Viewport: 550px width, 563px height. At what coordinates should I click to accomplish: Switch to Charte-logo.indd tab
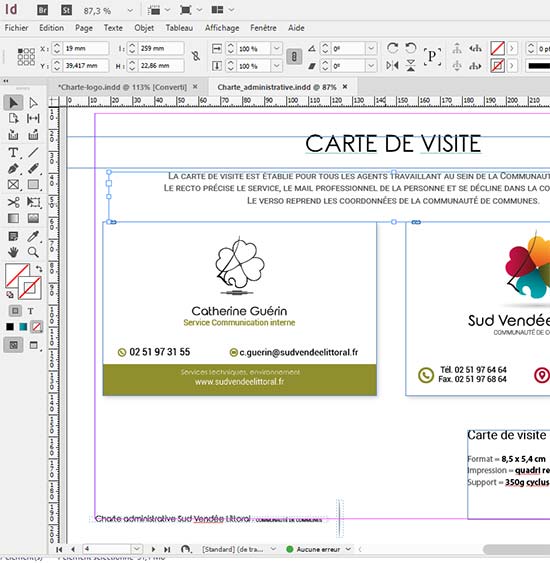(x=122, y=87)
